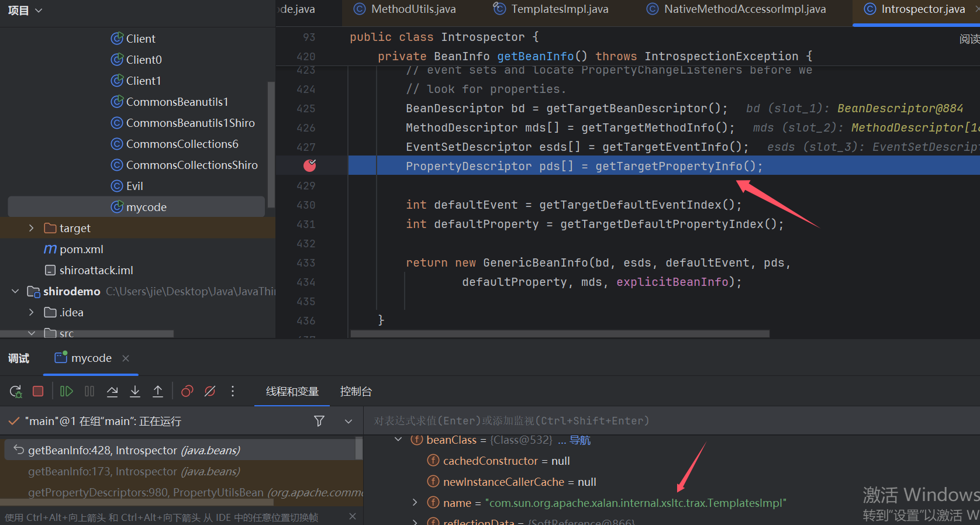Step out of current method
This screenshot has height=525, width=980.
coord(158,391)
